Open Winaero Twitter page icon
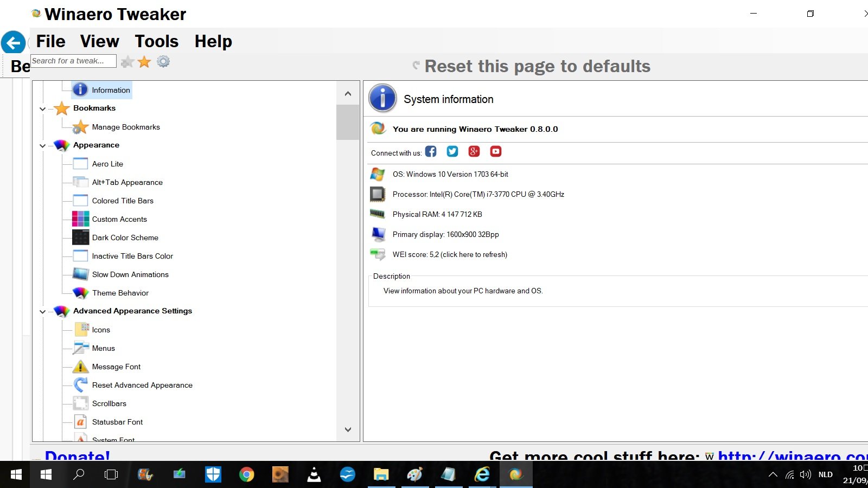Screen dimensions: 868x488 tap(452, 151)
